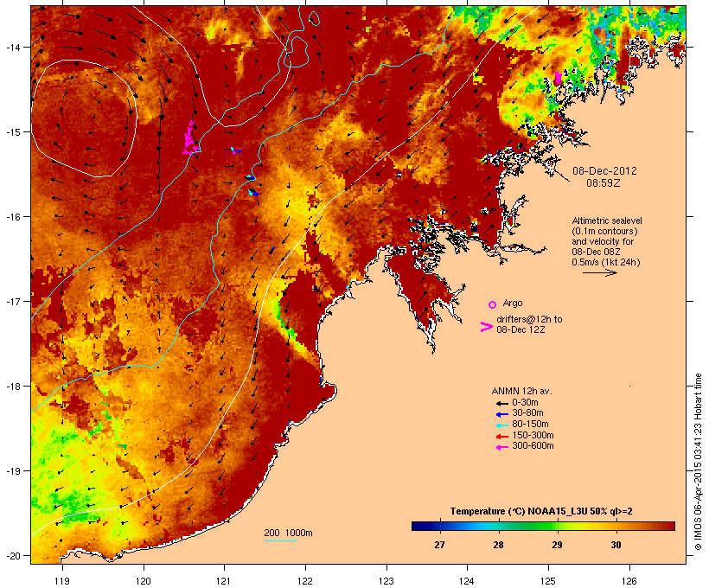Click the -15 latitude axis label
Screen dimensions: 709x588
pyautogui.click(x=12, y=132)
